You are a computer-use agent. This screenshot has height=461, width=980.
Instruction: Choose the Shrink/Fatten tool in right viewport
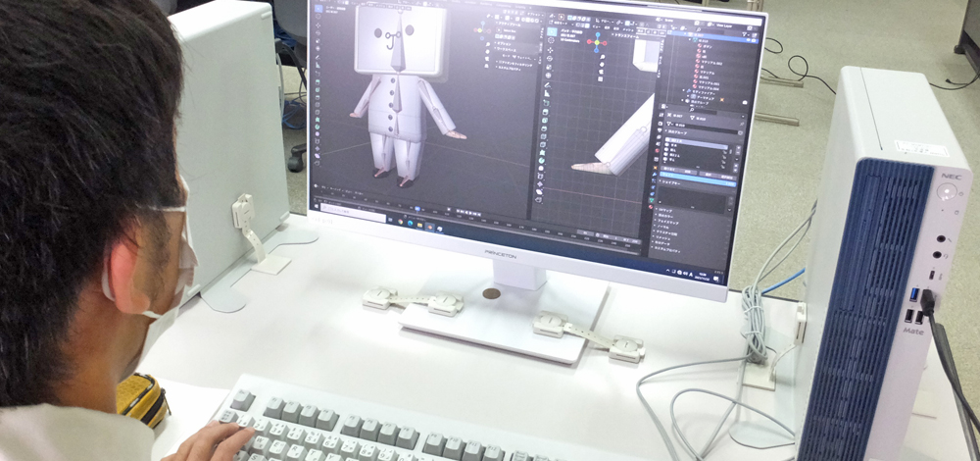(540, 183)
